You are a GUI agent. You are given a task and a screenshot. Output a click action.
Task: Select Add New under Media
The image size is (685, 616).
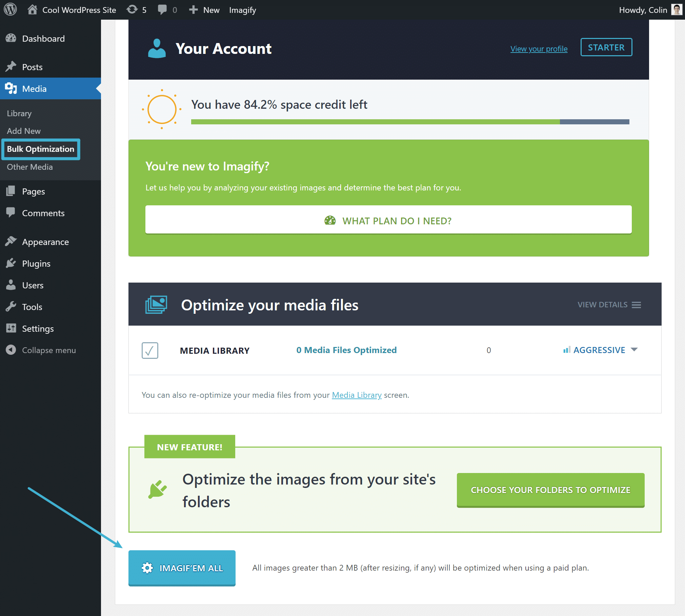(24, 131)
